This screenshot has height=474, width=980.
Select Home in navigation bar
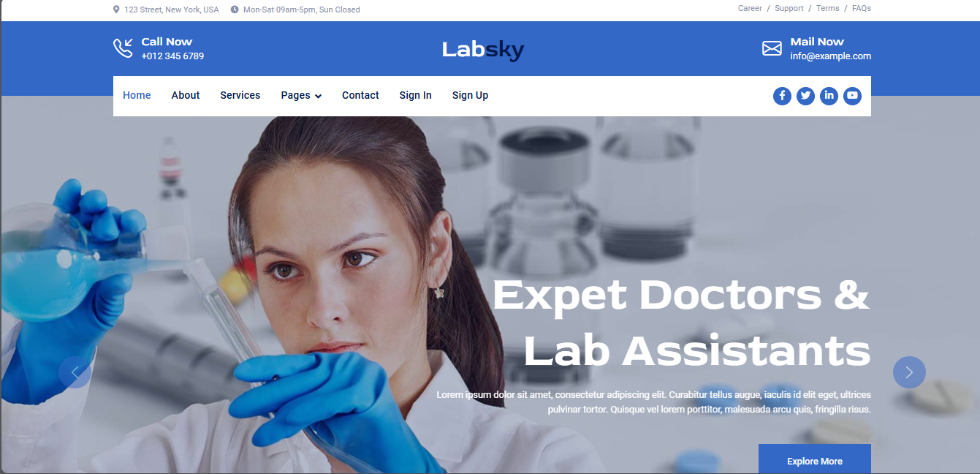(x=137, y=95)
